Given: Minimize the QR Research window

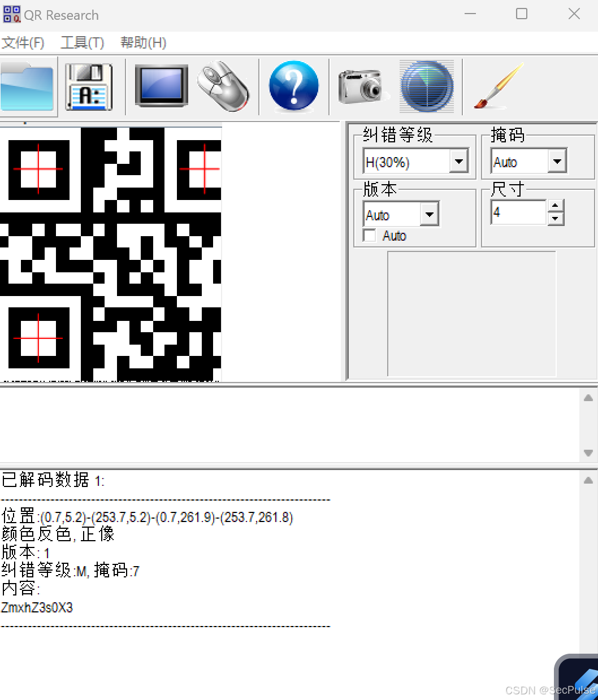Looking at the screenshot, I should pyautogui.click(x=470, y=14).
